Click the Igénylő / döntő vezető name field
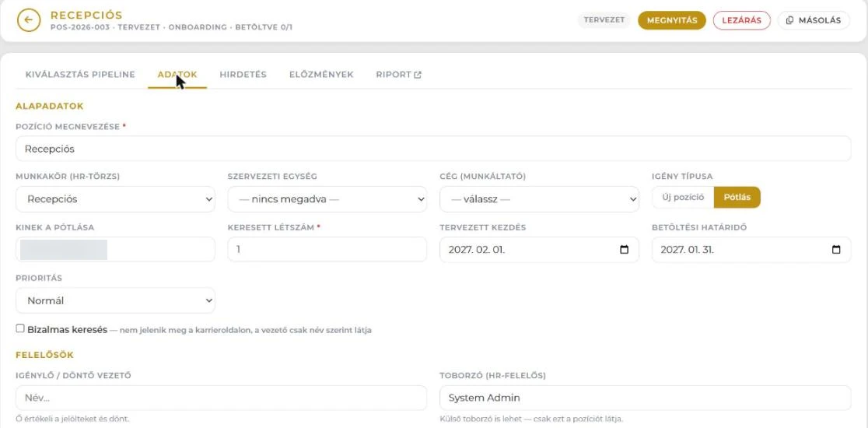 (x=222, y=398)
